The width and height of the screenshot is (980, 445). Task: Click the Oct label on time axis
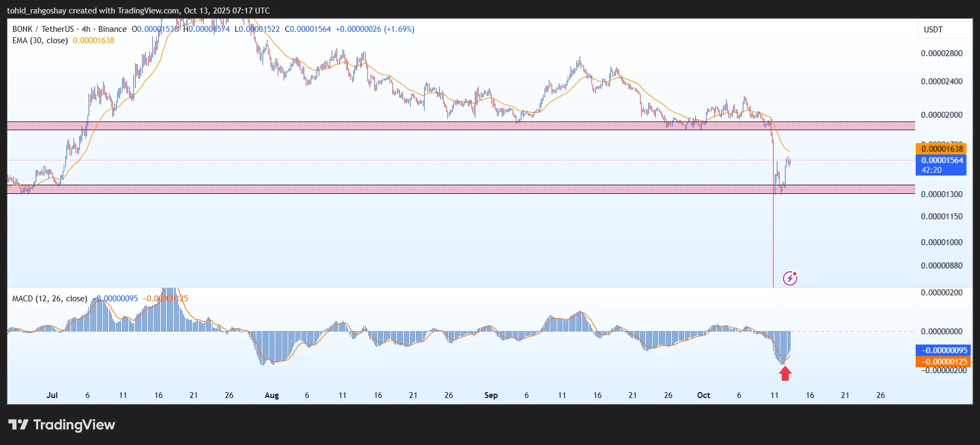[703, 395]
